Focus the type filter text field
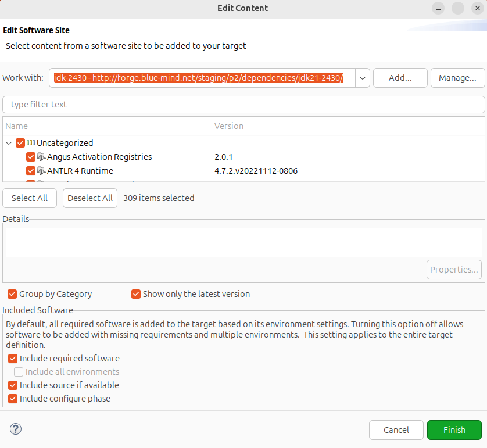This screenshot has width=487, height=448. [x=243, y=105]
